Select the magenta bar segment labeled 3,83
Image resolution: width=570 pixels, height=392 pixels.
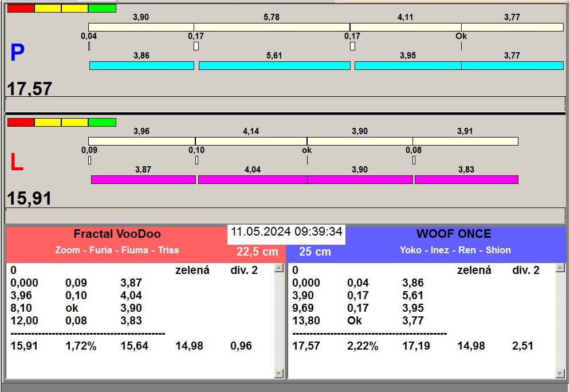466,179
